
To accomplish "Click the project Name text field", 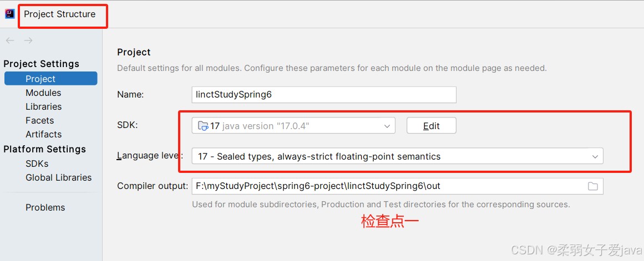I will point(323,94).
